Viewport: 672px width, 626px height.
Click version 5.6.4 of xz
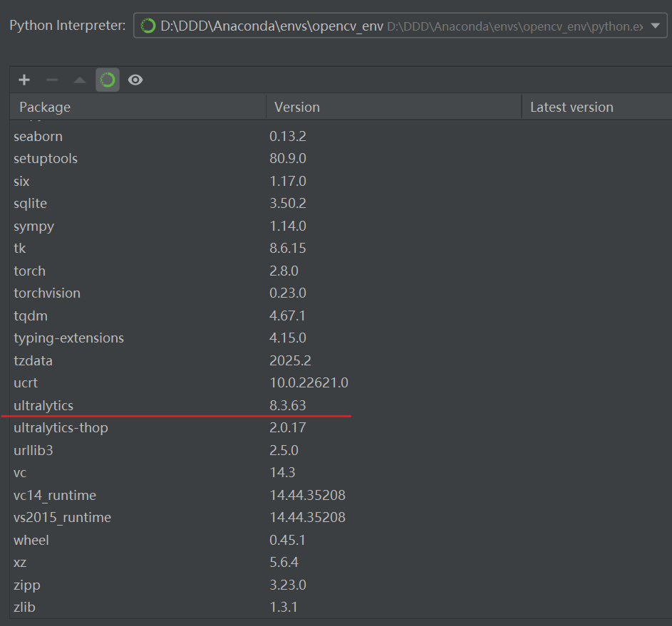[x=284, y=562]
